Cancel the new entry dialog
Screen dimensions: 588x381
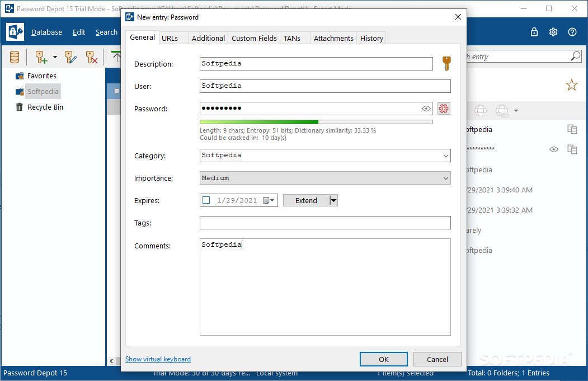(438, 359)
